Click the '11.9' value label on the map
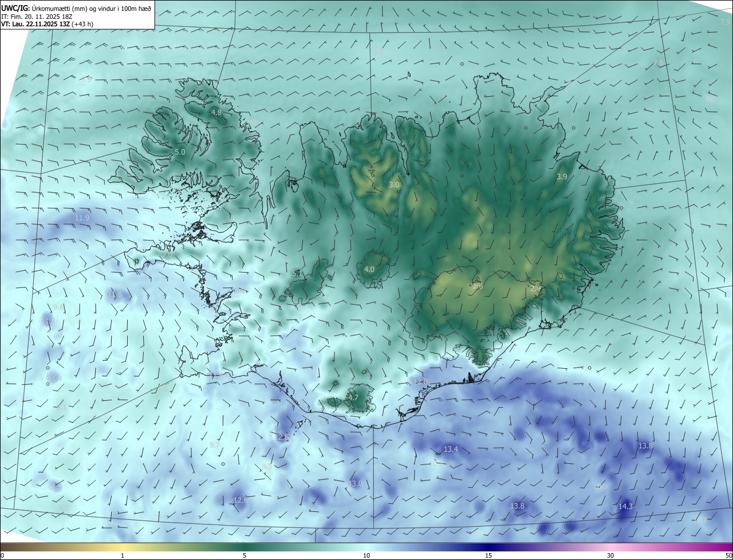 (x=82, y=218)
